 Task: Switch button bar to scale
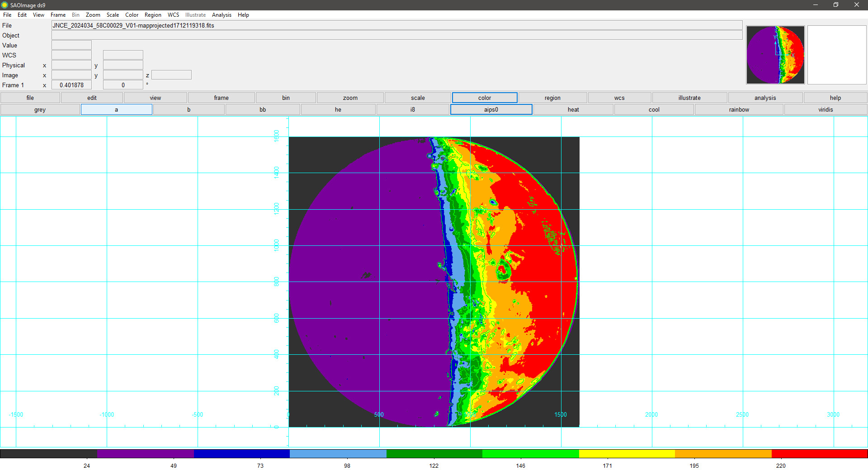418,98
